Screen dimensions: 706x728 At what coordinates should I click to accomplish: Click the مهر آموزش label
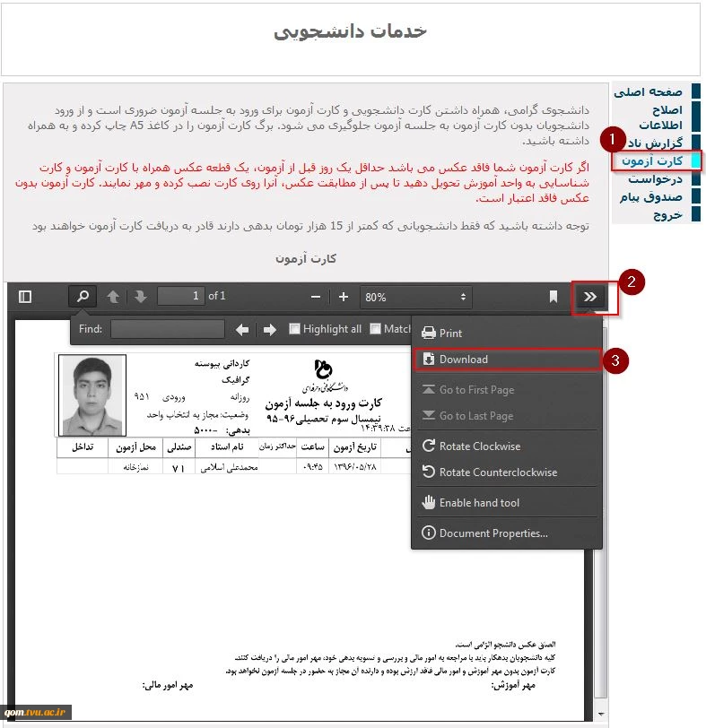coord(513,685)
